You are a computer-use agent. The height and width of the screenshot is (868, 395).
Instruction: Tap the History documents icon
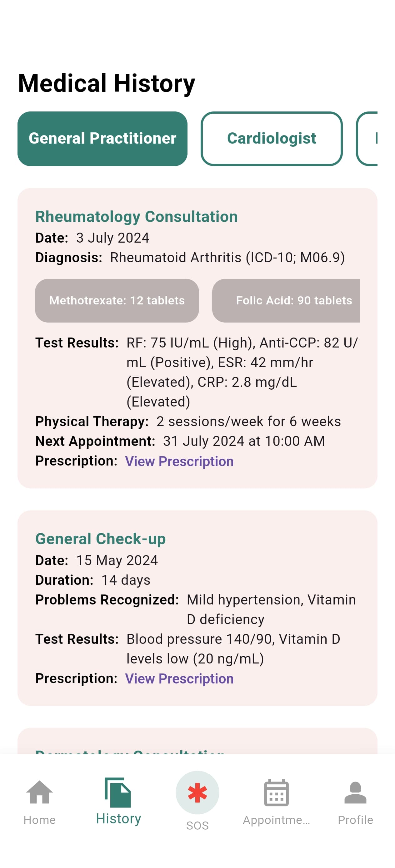pos(118,792)
